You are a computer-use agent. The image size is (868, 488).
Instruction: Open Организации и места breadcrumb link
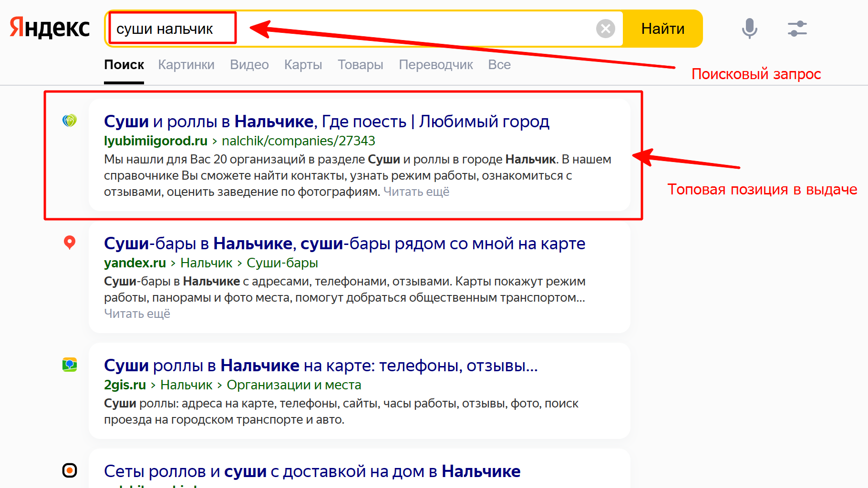(294, 385)
